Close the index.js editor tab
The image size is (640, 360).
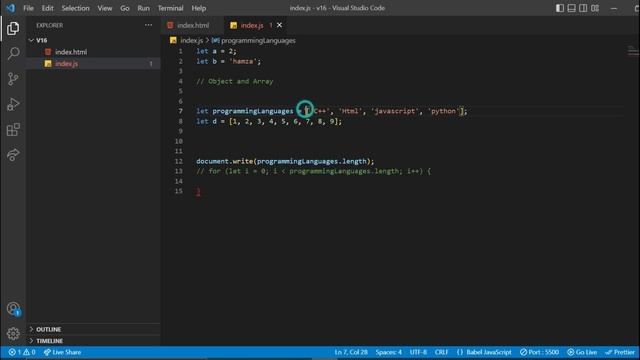coord(279,25)
